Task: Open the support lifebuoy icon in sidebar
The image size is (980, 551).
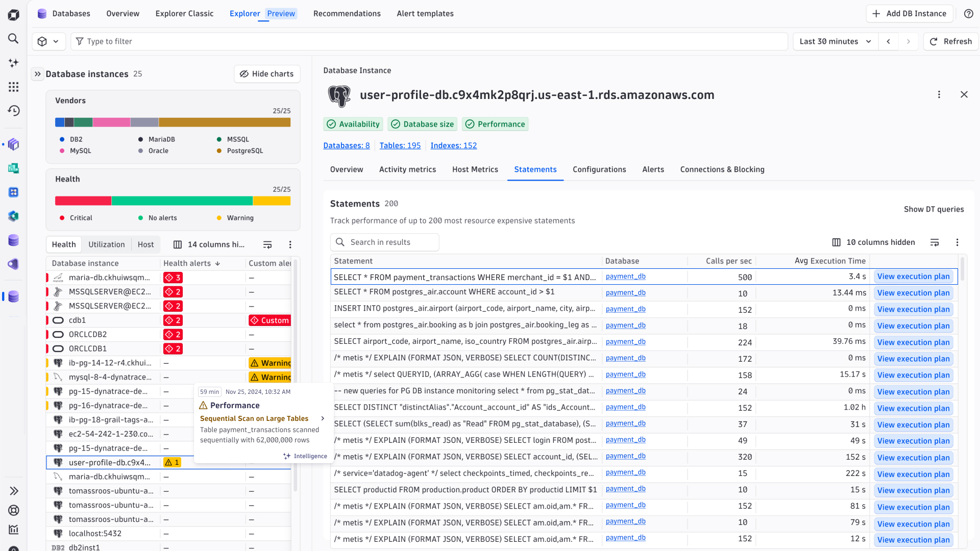Action: click(14, 510)
